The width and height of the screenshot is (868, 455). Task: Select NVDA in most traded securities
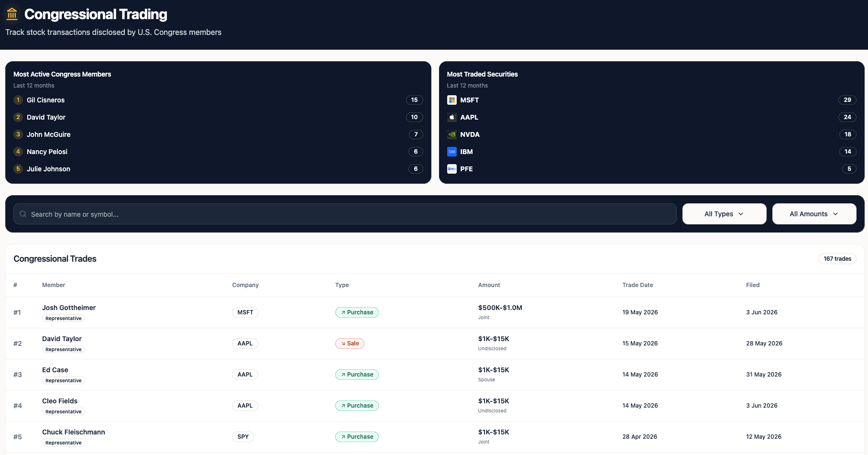470,134
